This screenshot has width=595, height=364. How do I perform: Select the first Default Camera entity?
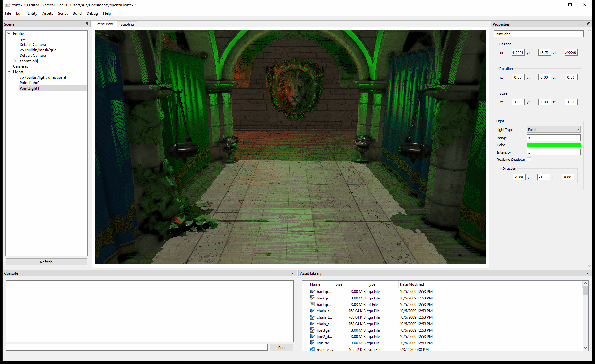(x=33, y=45)
